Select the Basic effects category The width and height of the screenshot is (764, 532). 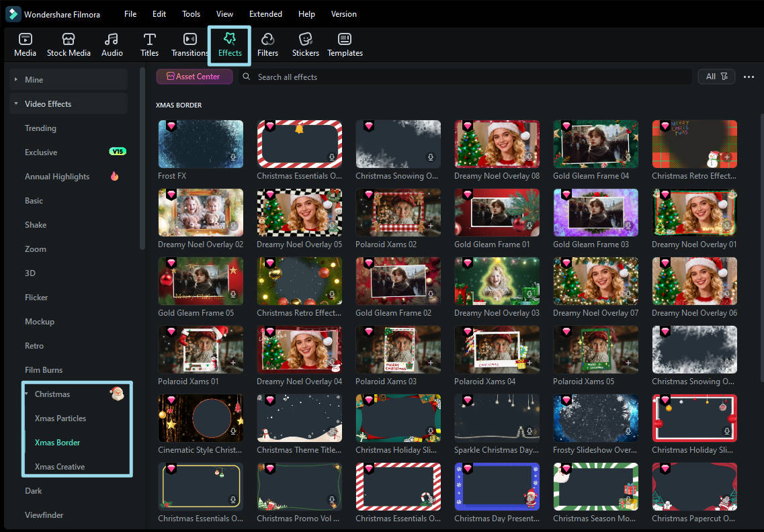tap(34, 200)
